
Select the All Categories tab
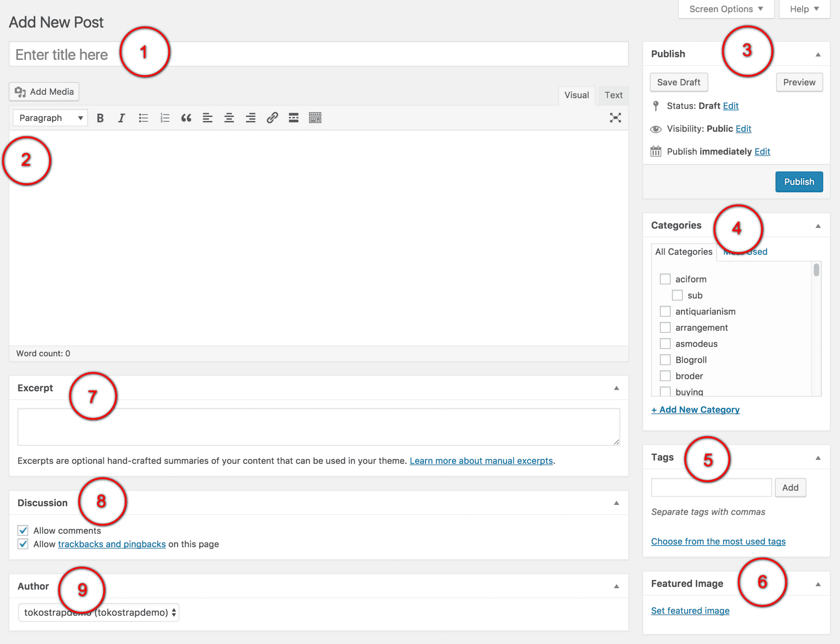(684, 252)
